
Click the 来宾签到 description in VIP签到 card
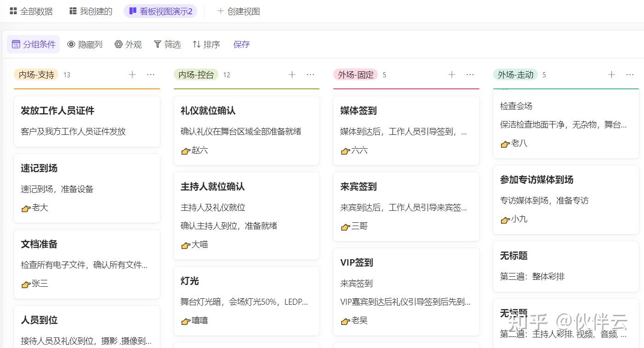[x=356, y=283]
